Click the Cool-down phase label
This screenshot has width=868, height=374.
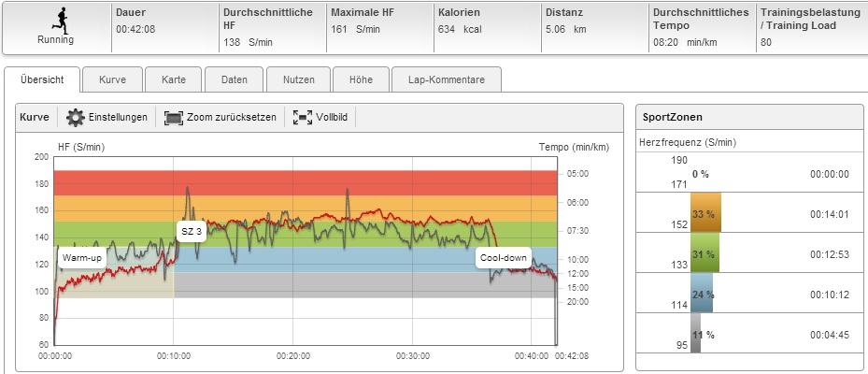[504, 257]
